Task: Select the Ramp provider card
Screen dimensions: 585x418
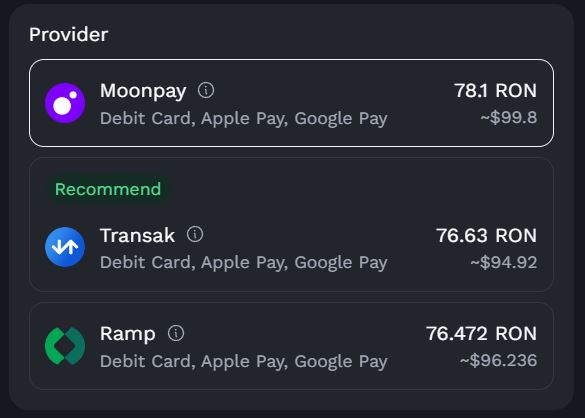Action: pos(291,346)
